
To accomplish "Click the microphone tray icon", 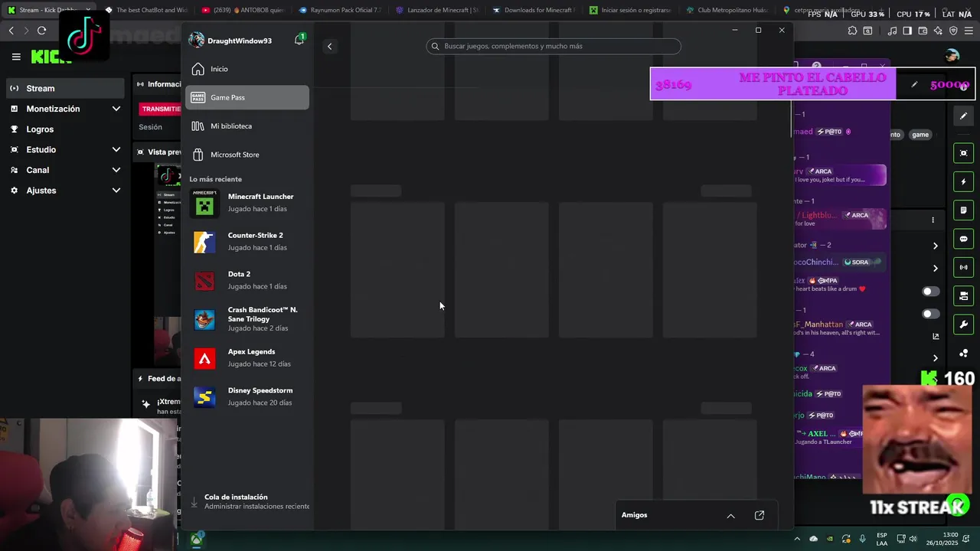I will (863, 540).
